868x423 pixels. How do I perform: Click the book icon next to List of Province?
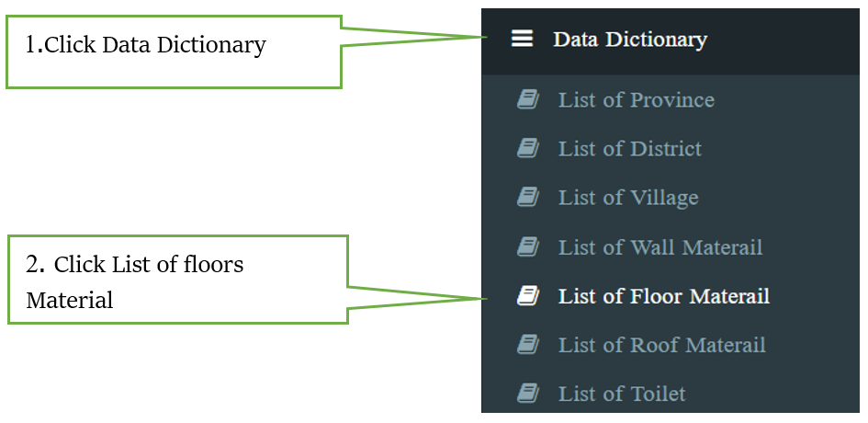(527, 100)
